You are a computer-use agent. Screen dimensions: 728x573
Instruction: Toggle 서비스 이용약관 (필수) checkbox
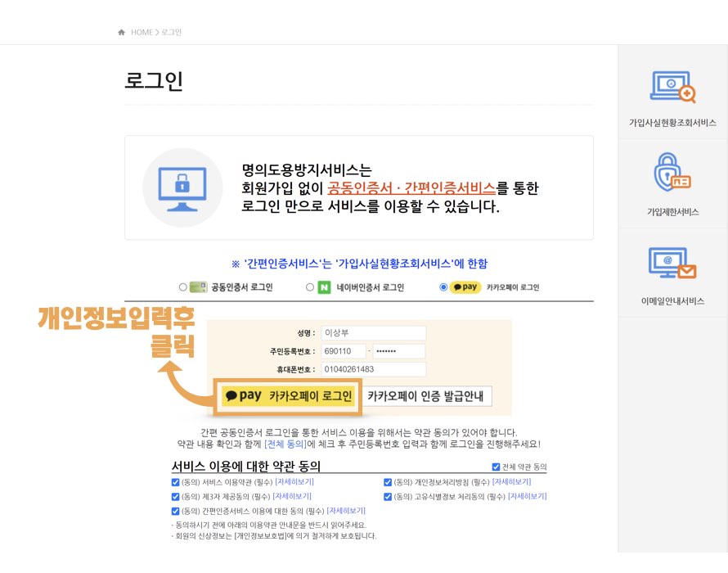176,482
